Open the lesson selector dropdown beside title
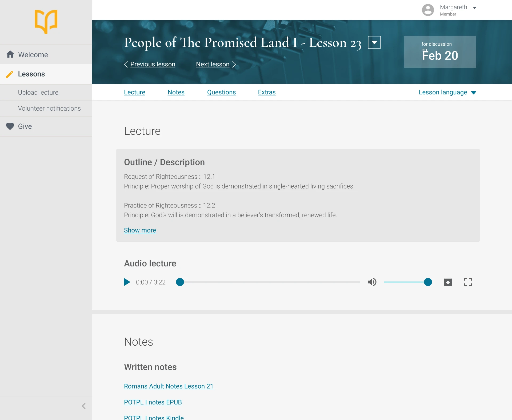Screen dimensions: 512x420 tap(374, 42)
